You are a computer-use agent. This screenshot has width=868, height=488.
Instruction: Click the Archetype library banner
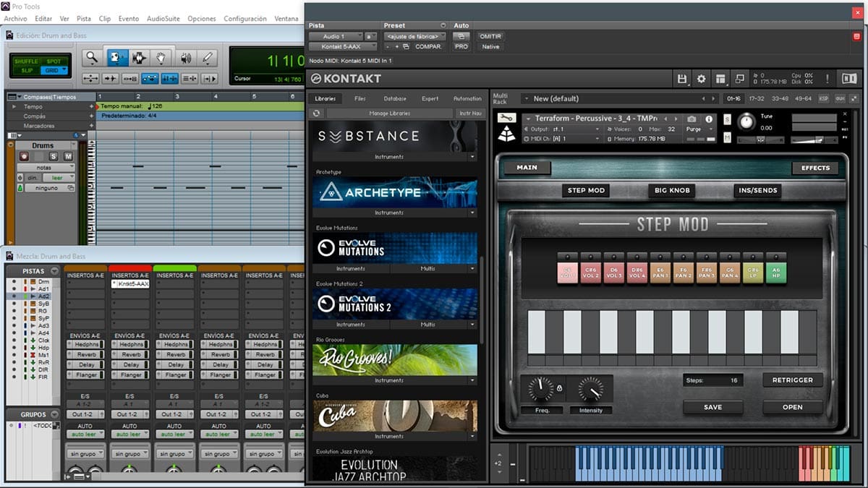pos(396,192)
